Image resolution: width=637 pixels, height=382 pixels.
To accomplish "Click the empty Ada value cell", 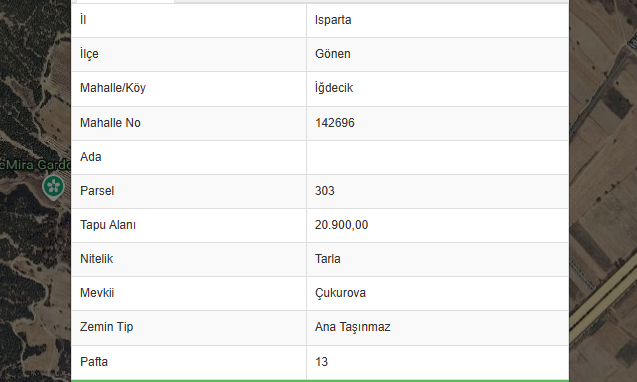I will (x=438, y=157).
